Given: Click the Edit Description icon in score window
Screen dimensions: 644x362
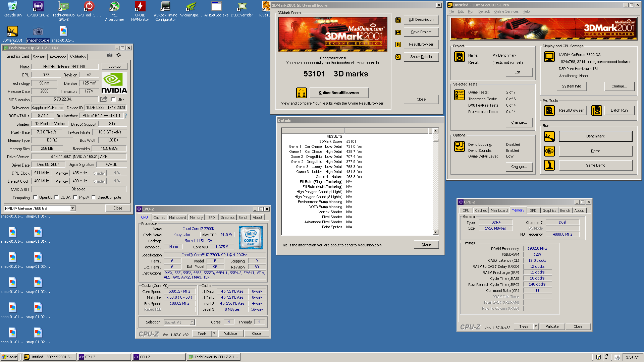Looking at the screenshot, I should click(398, 20).
